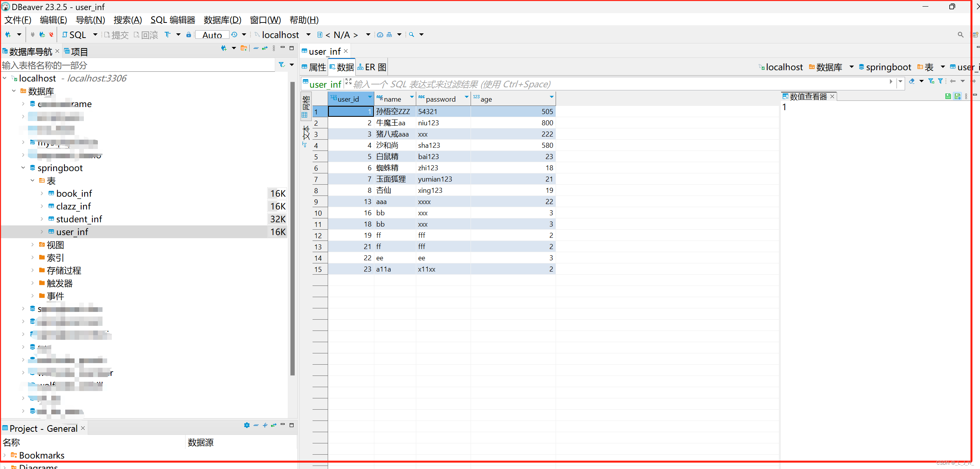The image size is (980, 469).
Task: Open the name column header dropdown
Action: point(412,97)
